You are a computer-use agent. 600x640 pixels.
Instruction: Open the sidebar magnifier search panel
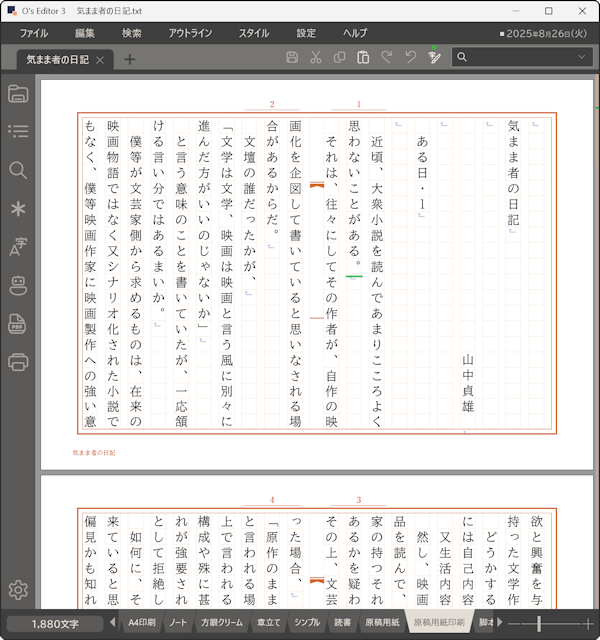(x=18, y=170)
